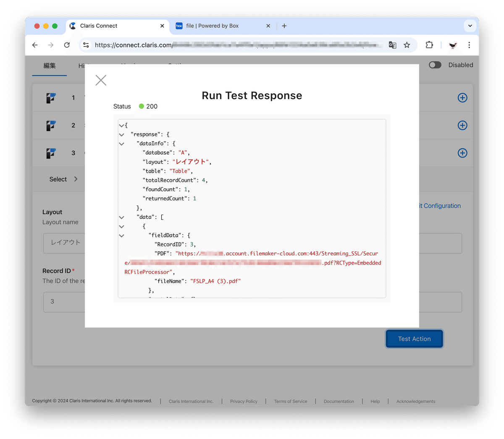
Task: Add a step after step 2 using plus icon
Action: [462, 125]
